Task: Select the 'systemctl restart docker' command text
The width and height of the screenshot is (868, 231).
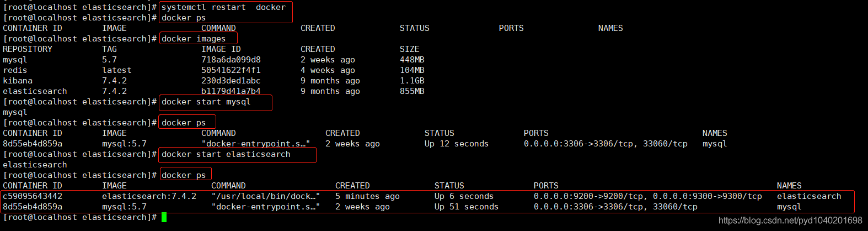Action: click(223, 7)
